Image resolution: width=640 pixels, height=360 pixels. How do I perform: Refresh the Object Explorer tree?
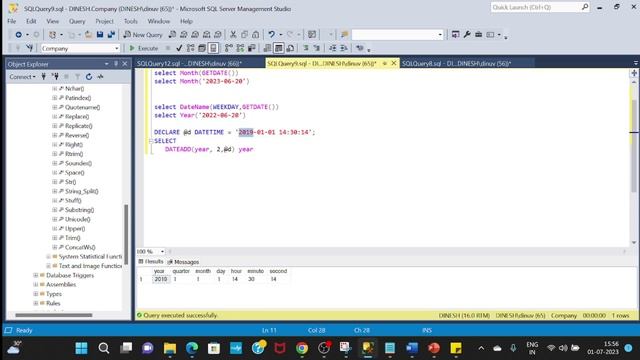point(89,77)
